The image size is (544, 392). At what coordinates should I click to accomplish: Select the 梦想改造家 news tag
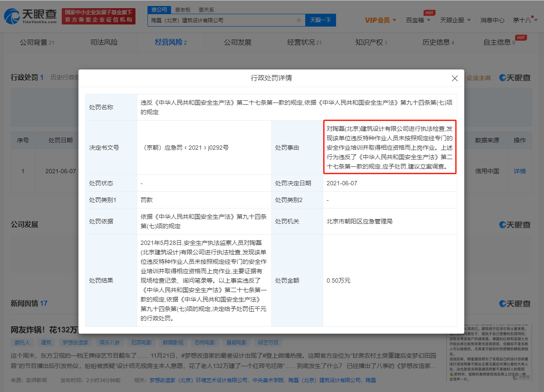coord(75,342)
